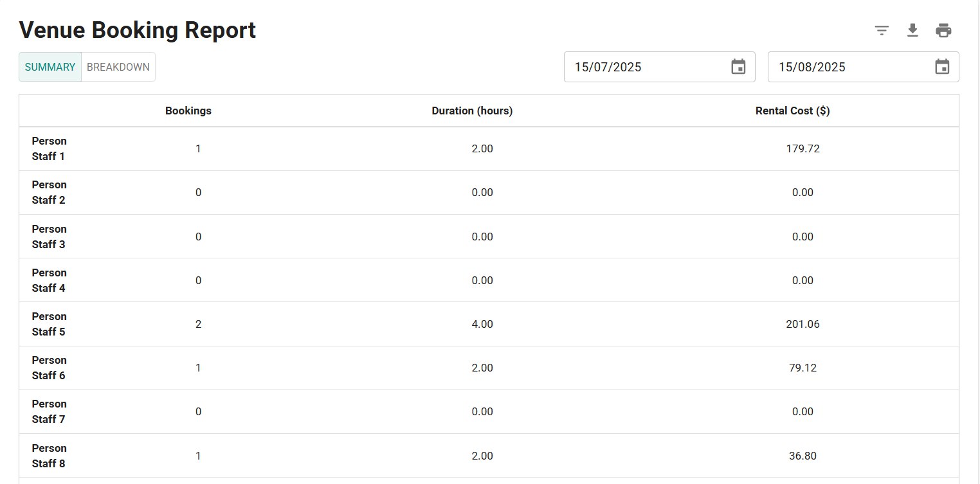Click the Bookings column header
Image resolution: width=980 pixels, height=484 pixels.
click(188, 111)
